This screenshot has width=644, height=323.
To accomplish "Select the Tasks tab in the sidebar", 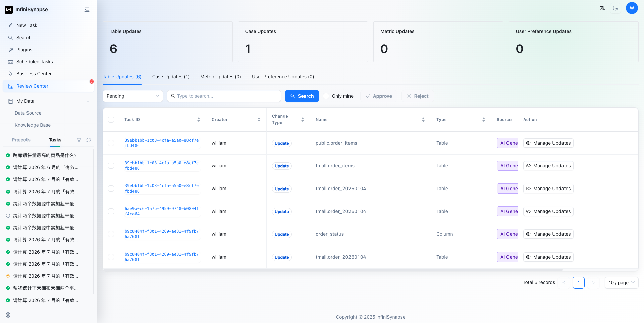I will point(55,140).
